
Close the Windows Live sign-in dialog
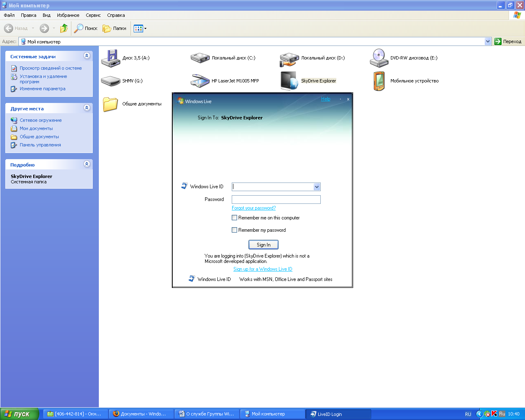click(x=348, y=99)
